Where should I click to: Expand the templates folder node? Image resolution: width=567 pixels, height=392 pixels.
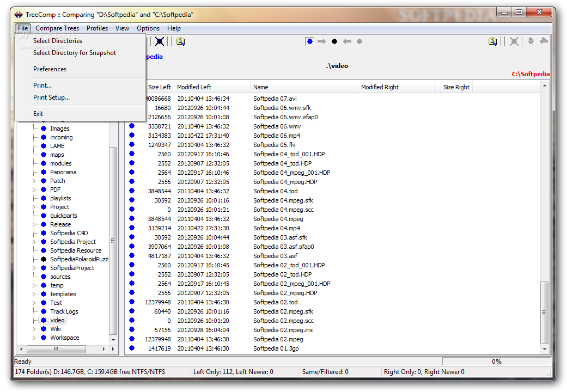pos(34,294)
